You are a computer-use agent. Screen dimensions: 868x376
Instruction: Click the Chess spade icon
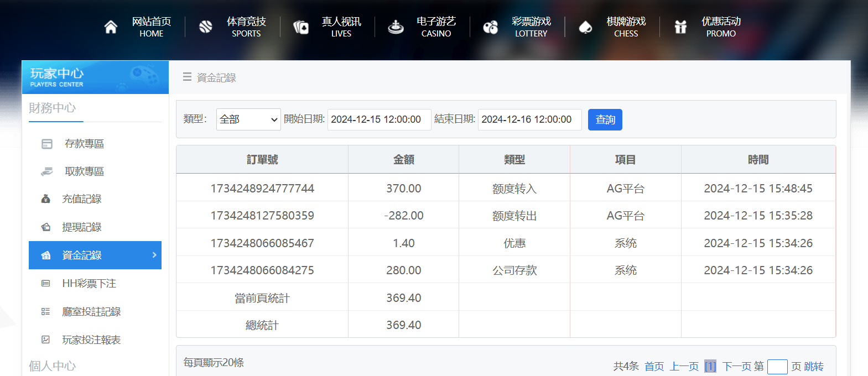pyautogui.click(x=585, y=27)
